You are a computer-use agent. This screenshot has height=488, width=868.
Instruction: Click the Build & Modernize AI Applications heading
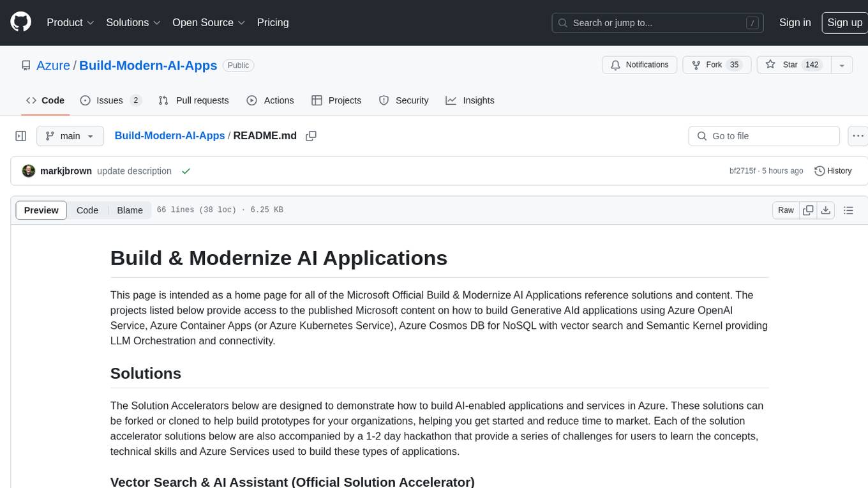pyautogui.click(x=279, y=258)
